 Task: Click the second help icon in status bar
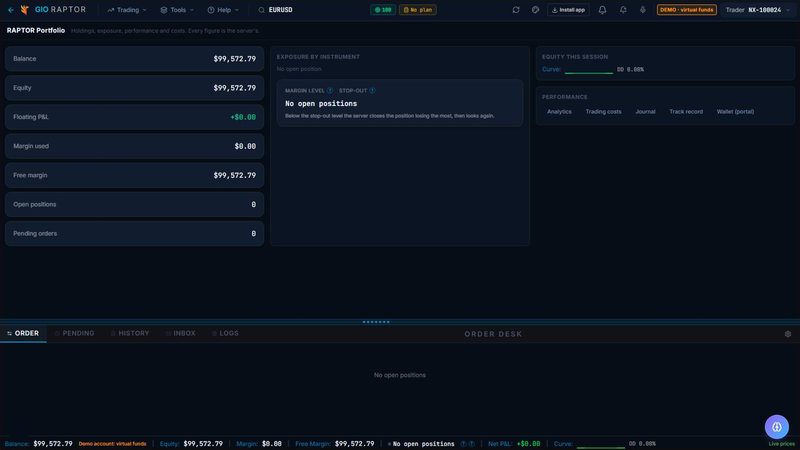(472, 444)
